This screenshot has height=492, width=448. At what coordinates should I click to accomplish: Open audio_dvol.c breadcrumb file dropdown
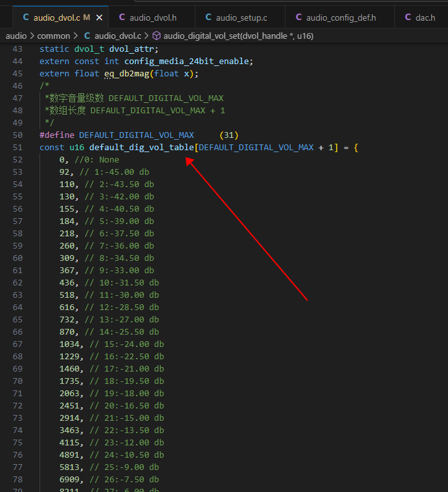pos(118,36)
